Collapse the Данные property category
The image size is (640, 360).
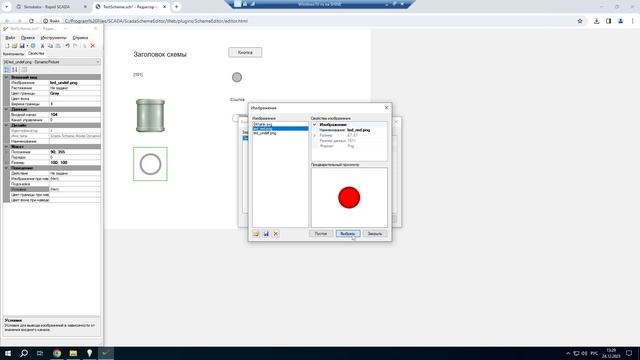[6, 109]
